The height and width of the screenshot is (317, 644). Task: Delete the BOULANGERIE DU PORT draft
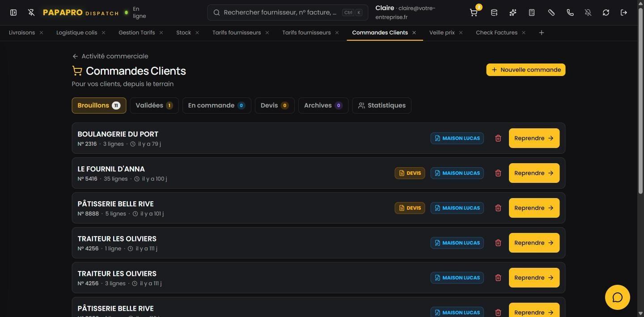498,138
